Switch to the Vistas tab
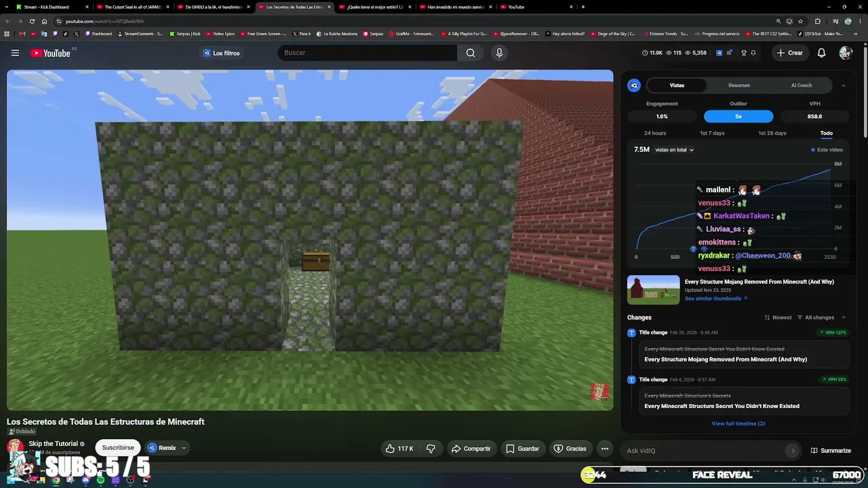 pyautogui.click(x=677, y=85)
